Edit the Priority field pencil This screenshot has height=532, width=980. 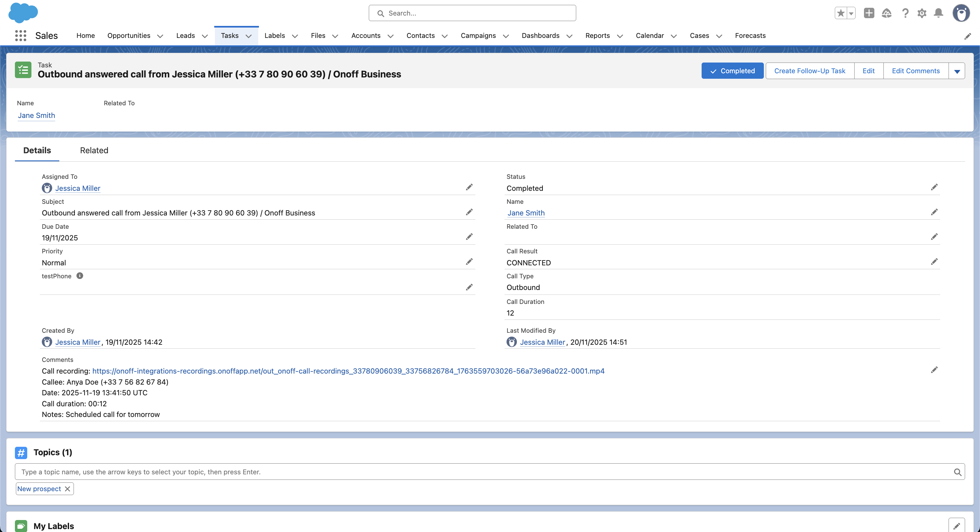tap(469, 262)
